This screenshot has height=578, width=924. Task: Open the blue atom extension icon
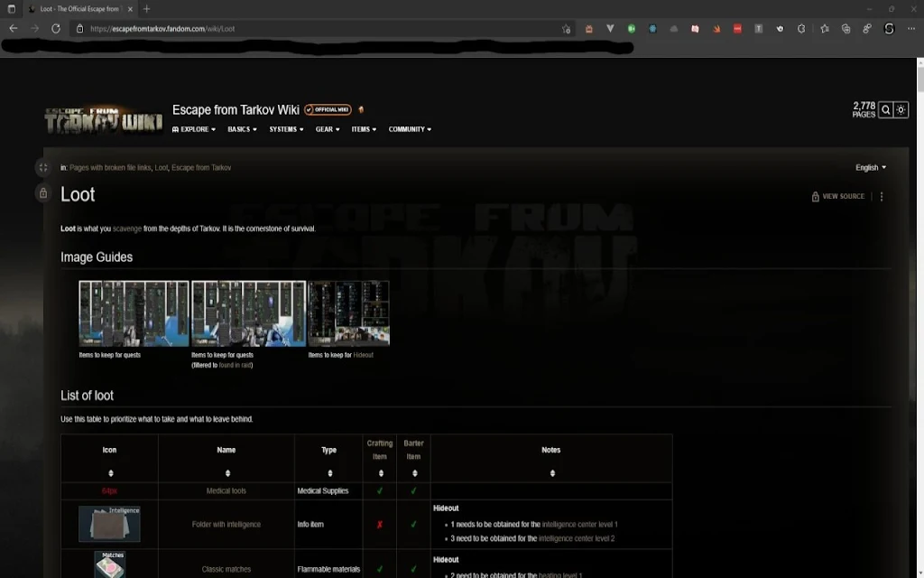coord(652,28)
